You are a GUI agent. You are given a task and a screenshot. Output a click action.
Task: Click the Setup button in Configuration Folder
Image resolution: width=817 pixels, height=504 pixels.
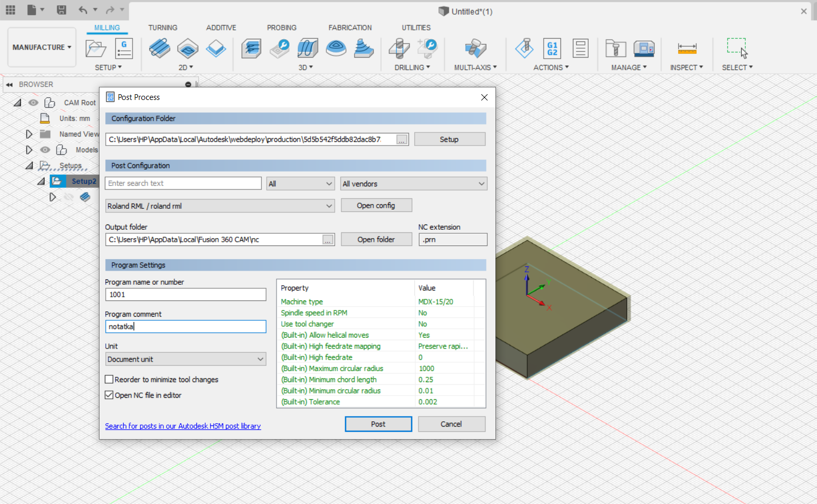coord(449,139)
